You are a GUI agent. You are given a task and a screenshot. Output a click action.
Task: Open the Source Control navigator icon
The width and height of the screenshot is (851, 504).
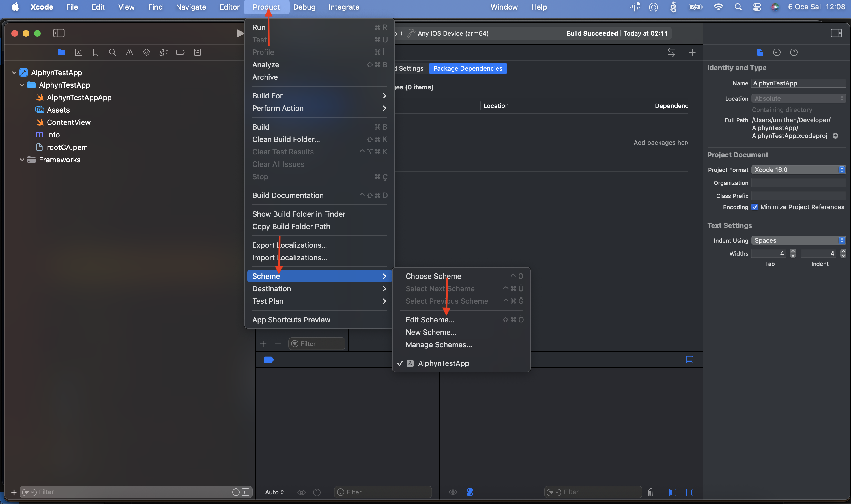(x=78, y=52)
